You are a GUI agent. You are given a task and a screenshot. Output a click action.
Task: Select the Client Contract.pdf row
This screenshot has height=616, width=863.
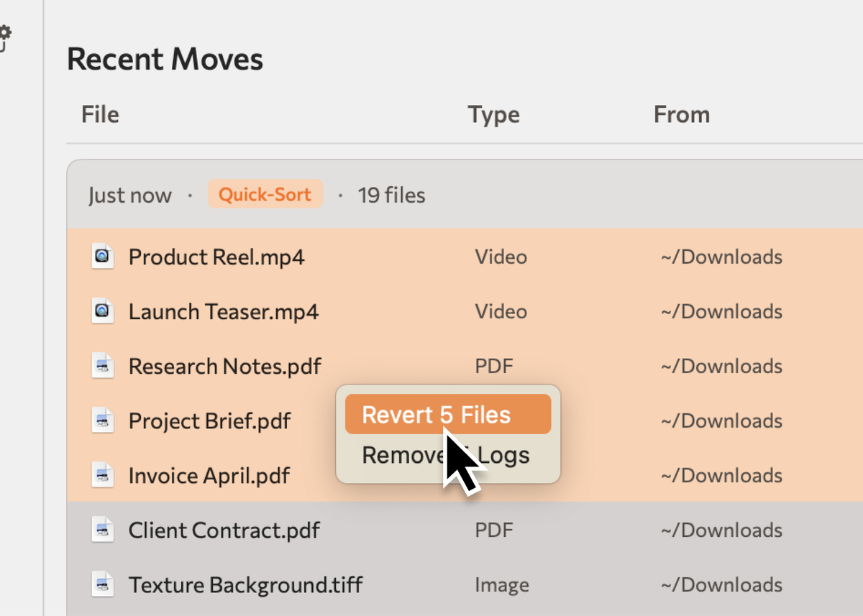click(465, 530)
